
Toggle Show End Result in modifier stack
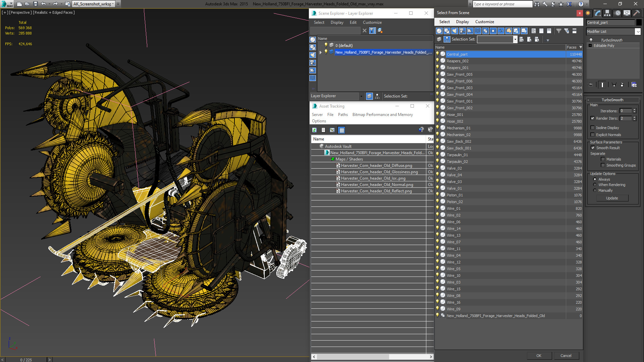[x=602, y=85]
